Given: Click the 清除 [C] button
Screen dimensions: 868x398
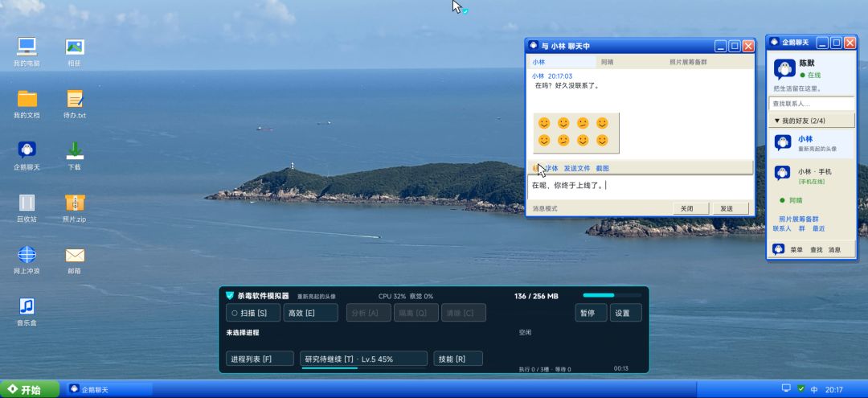Looking at the screenshot, I should (x=464, y=312).
